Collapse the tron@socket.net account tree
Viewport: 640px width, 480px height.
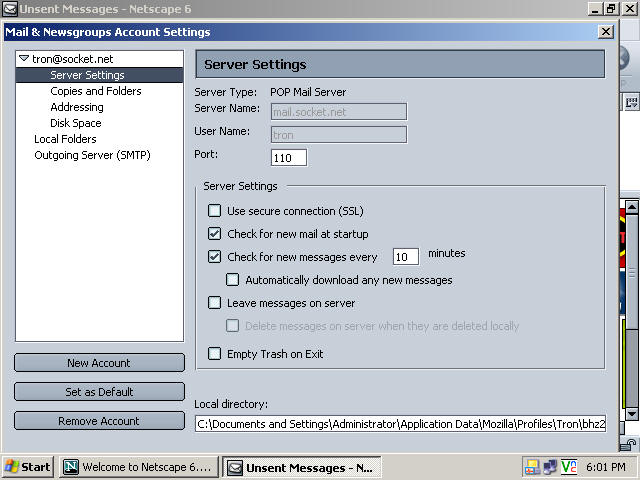coord(24,58)
